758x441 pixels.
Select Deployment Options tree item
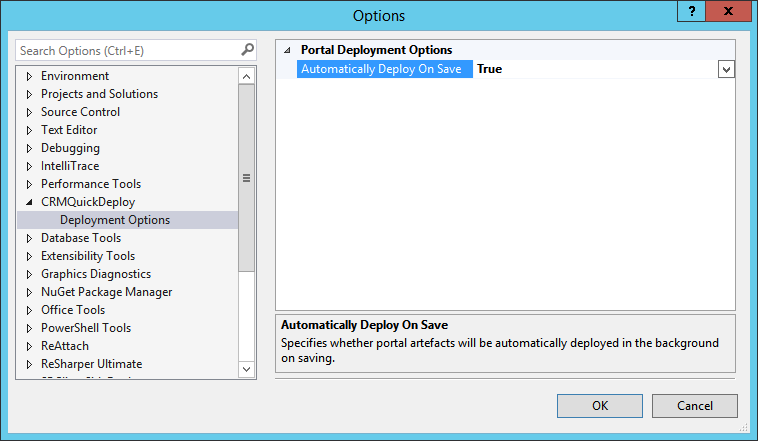click(115, 220)
